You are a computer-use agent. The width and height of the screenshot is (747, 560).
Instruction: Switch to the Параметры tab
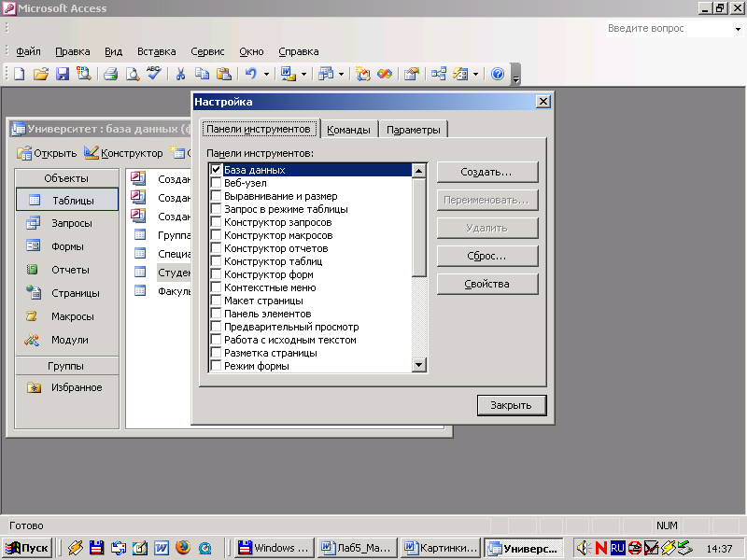(x=413, y=130)
